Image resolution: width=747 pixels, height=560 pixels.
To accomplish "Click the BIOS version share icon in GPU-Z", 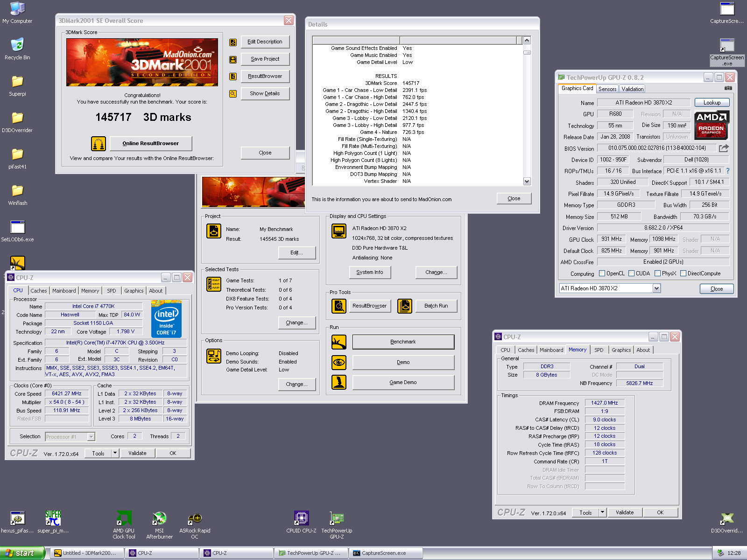I will pyautogui.click(x=724, y=148).
